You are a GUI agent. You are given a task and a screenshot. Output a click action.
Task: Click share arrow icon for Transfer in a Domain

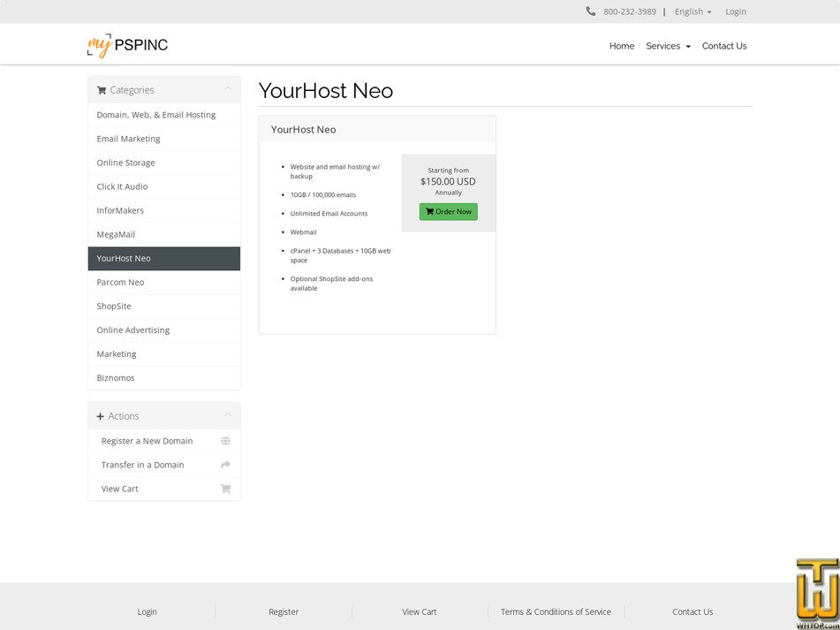pyautogui.click(x=225, y=465)
